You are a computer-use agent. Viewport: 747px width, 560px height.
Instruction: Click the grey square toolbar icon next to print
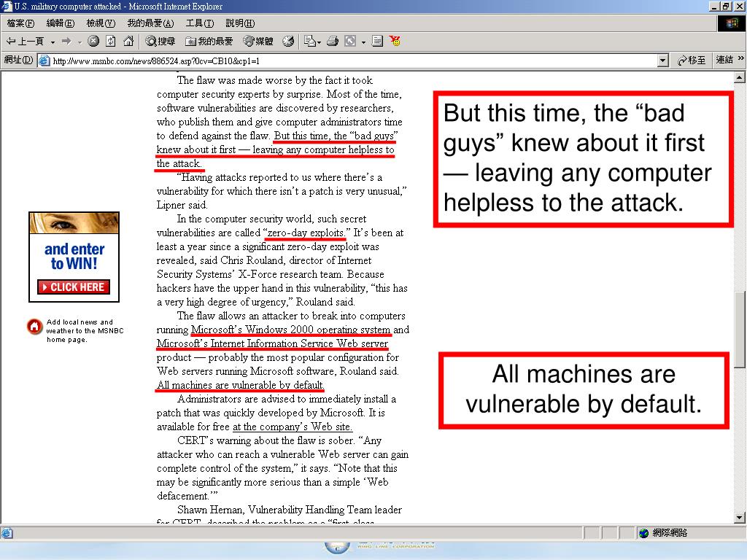coord(350,42)
